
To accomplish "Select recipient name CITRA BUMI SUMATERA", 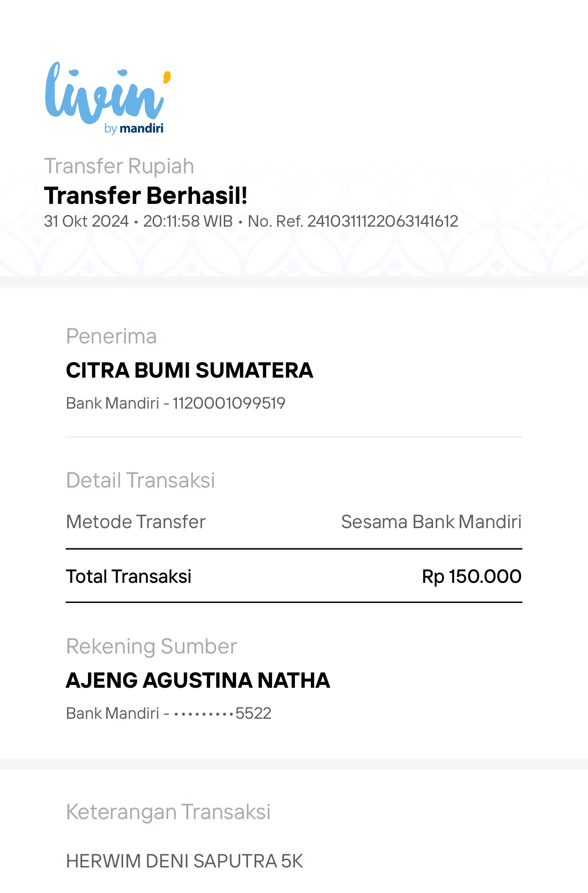I will [x=190, y=370].
